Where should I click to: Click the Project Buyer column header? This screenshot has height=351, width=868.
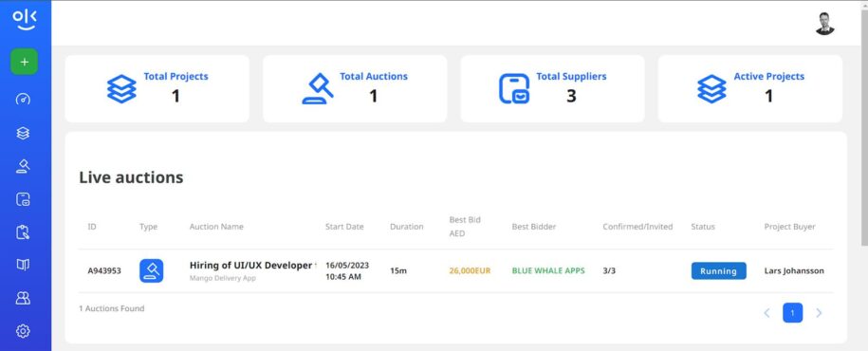pos(789,227)
